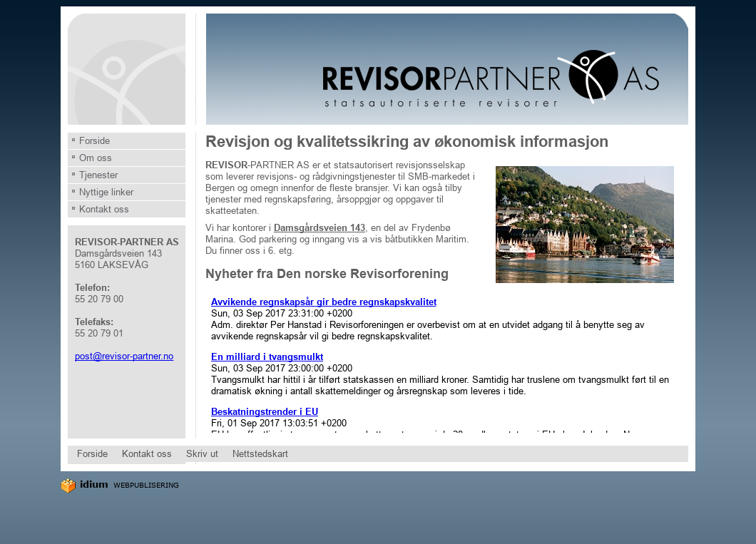Image resolution: width=756 pixels, height=544 pixels.
Task: Click Skriv ut to print the page
Action: [202, 453]
